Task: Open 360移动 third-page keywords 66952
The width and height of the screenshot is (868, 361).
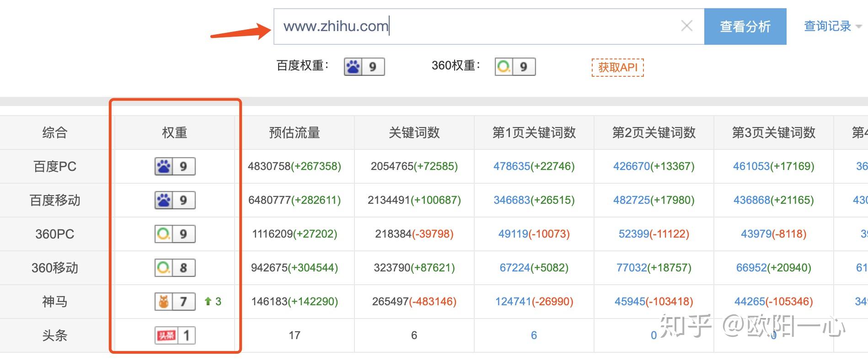Action: pos(751,268)
